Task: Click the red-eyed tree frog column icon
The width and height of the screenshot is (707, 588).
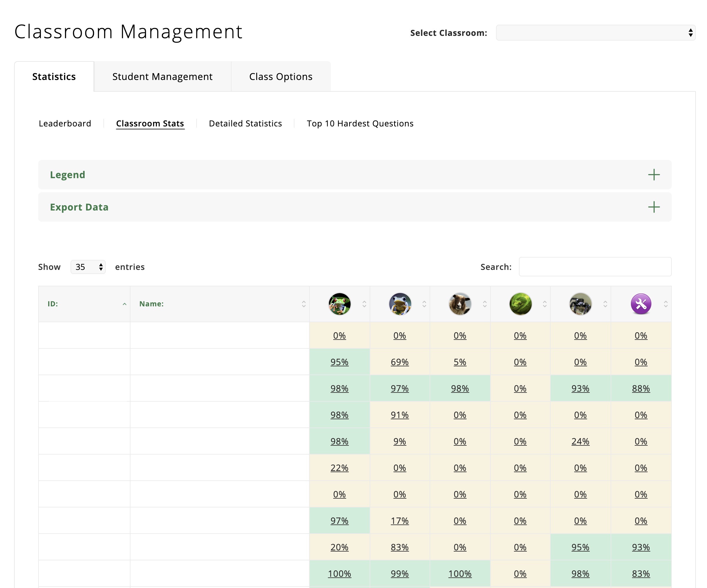Action: click(339, 304)
